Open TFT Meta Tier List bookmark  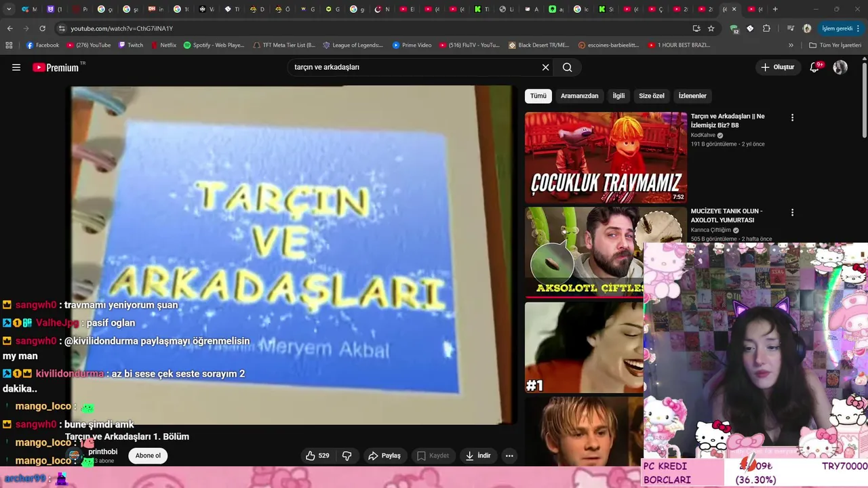(284, 45)
